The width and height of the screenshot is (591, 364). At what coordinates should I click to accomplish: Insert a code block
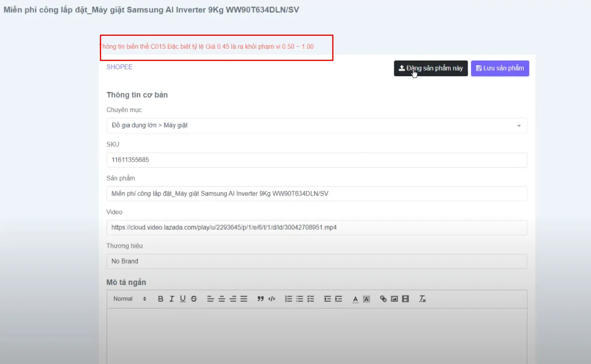(x=272, y=299)
